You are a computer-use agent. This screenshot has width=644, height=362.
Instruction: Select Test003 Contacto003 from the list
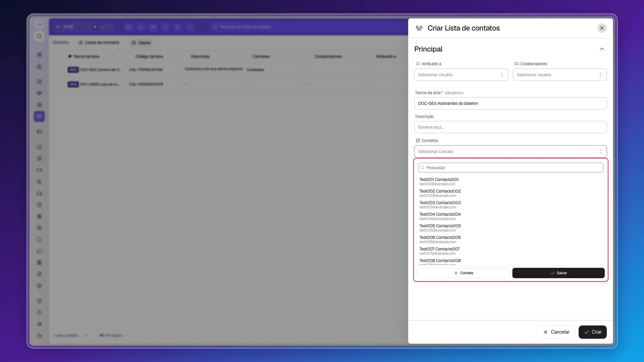(510, 204)
